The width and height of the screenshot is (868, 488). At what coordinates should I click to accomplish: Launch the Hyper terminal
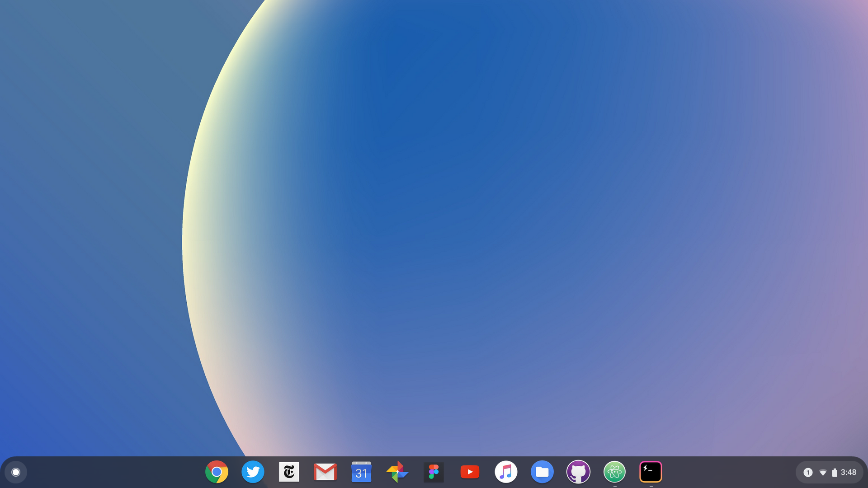(651, 472)
